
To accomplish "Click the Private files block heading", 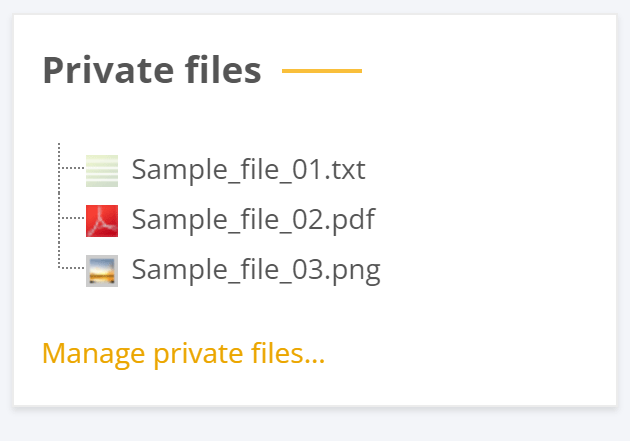I will pyautogui.click(x=152, y=71).
